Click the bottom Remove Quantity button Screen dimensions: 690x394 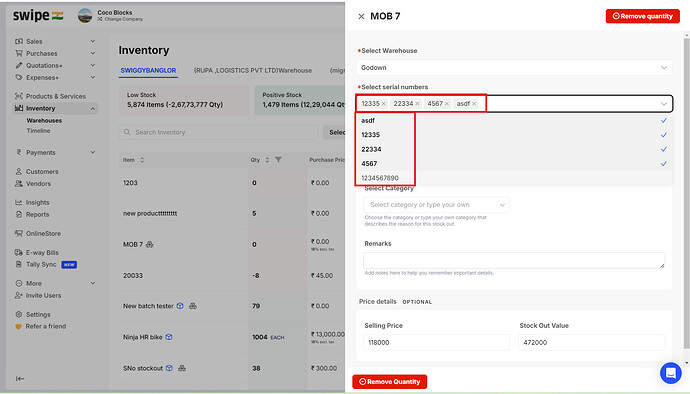click(389, 382)
